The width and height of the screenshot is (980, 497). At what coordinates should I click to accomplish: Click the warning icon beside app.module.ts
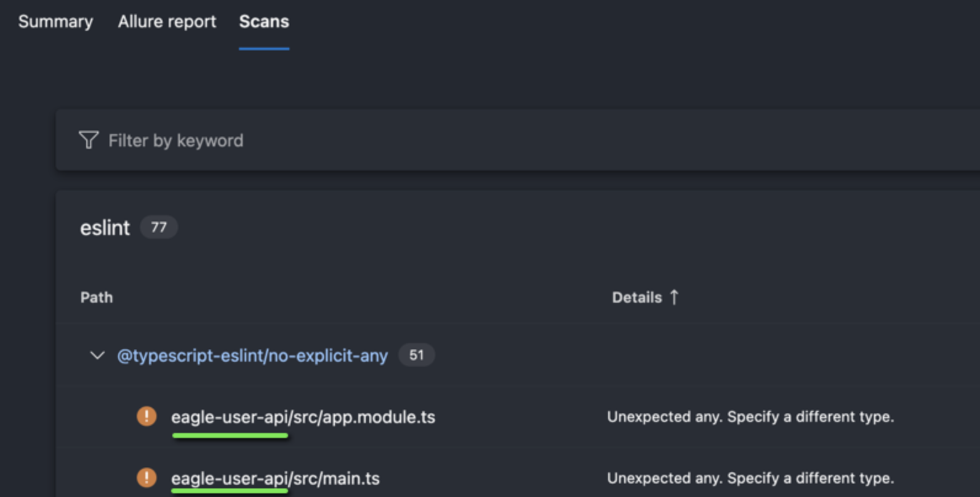(x=147, y=416)
